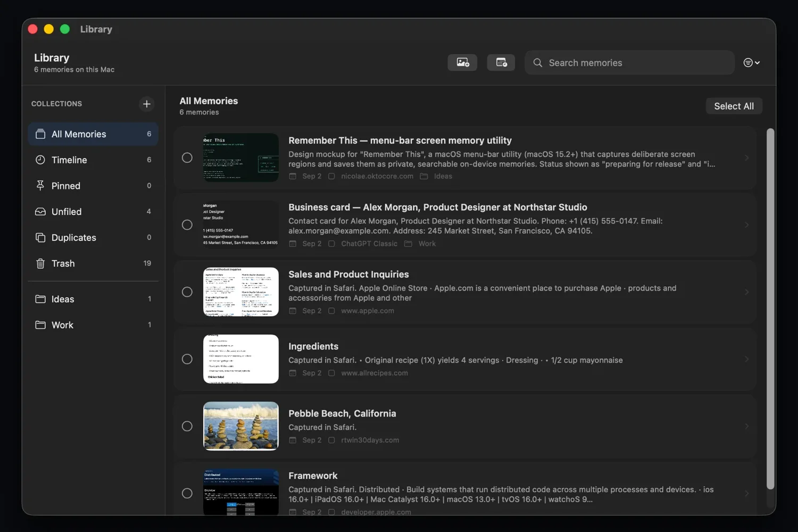Open the All Memories collection
Viewport: 798px width, 532px height.
(93, 134)
